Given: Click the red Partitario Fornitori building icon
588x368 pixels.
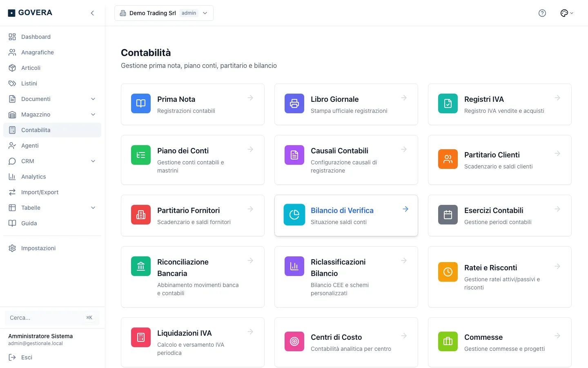Looking at the screenshot, I should point(141,215).
